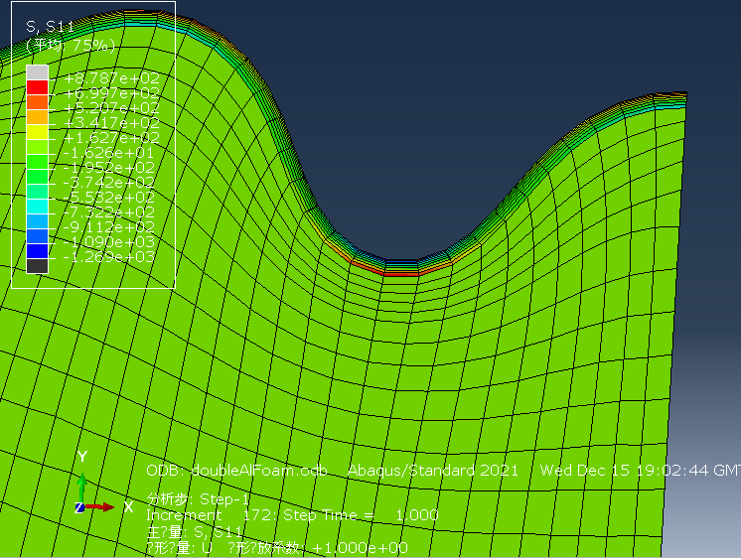Select the cyan legend color band

(37, 206)
